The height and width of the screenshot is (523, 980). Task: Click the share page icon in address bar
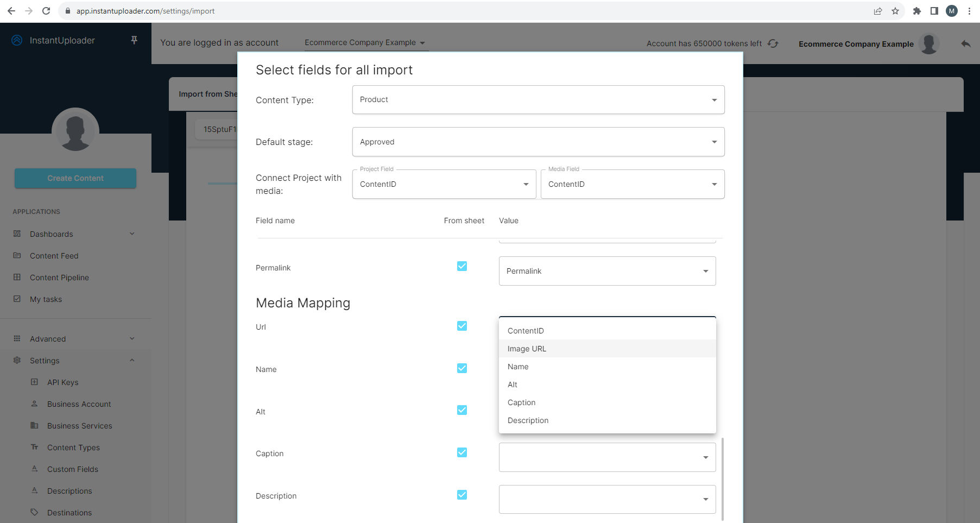point(878,11)
